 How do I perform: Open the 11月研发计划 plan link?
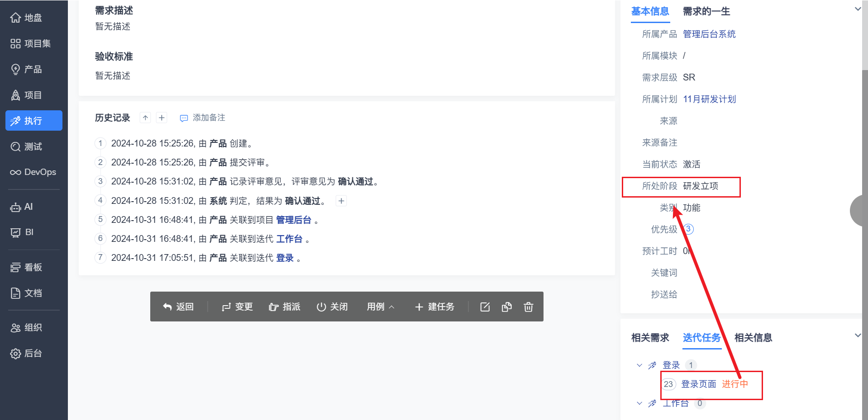click(709, 99)
